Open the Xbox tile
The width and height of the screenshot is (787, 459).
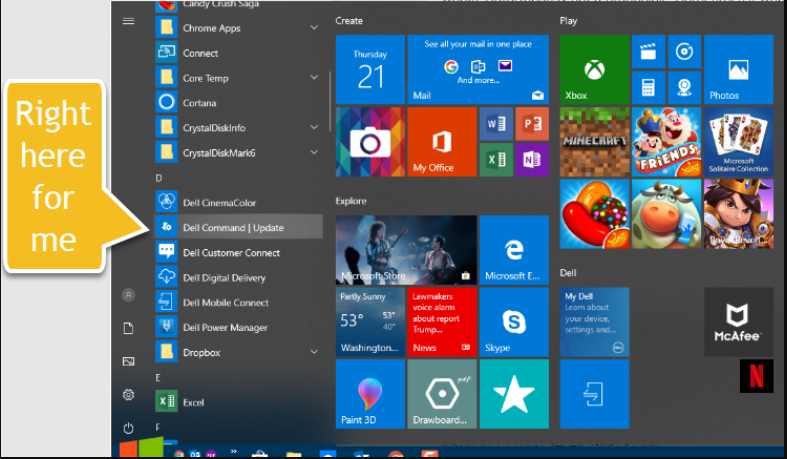pyautogui.click(x=594, y=70)
